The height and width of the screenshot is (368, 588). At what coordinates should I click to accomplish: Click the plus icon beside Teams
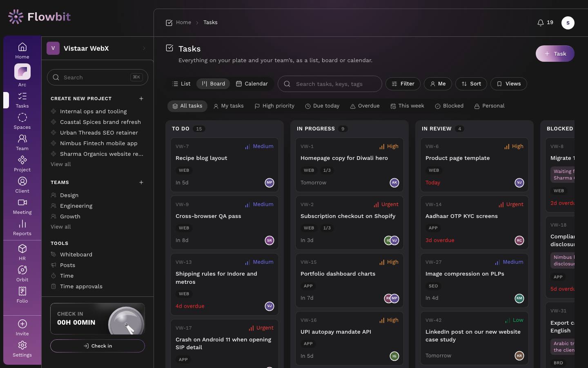(x=141, y=182)
